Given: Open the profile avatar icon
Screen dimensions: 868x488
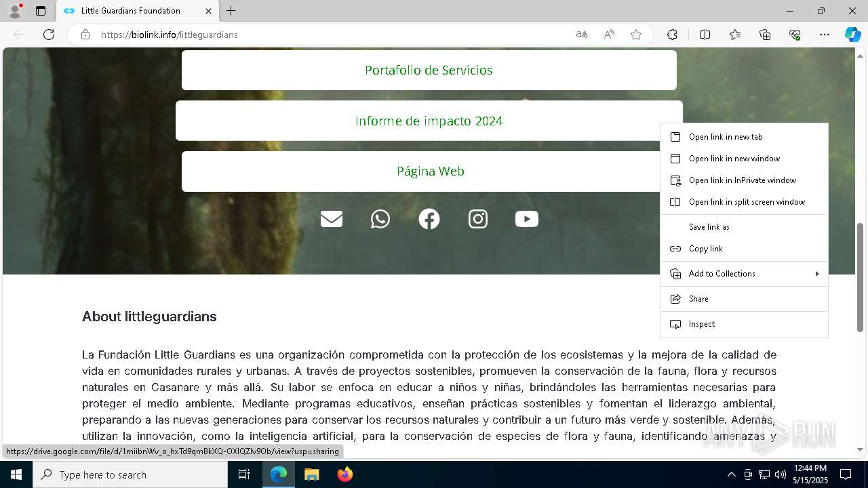Looking at the screenshot, I should 15,11.
